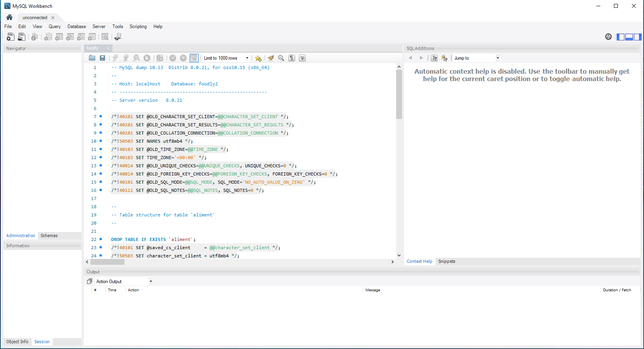
Task: Open SQL script file icon in main toolbar
Action: point(21,37)
